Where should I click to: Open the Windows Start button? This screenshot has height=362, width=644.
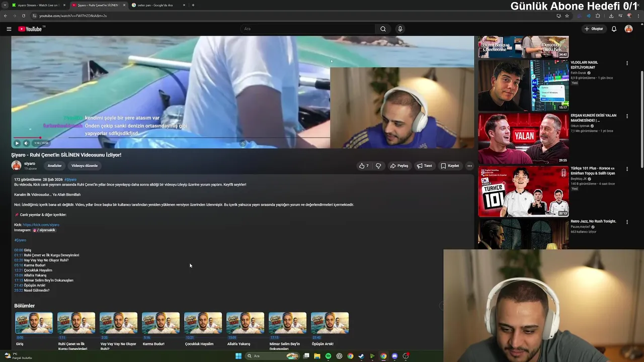point(238,356)
